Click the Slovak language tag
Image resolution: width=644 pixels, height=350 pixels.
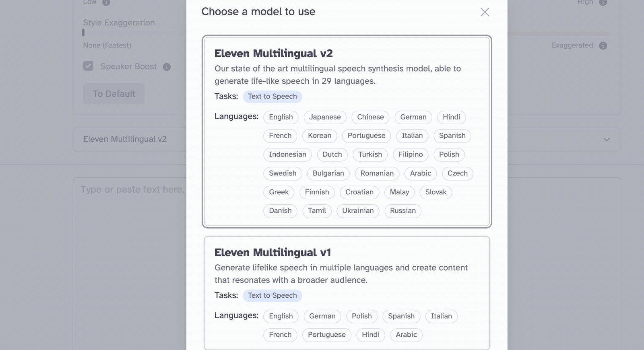point(436,192)
